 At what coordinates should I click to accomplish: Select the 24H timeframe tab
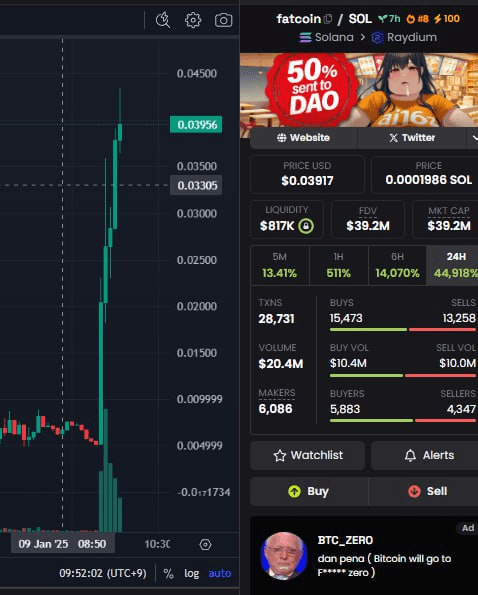point(452,265)
